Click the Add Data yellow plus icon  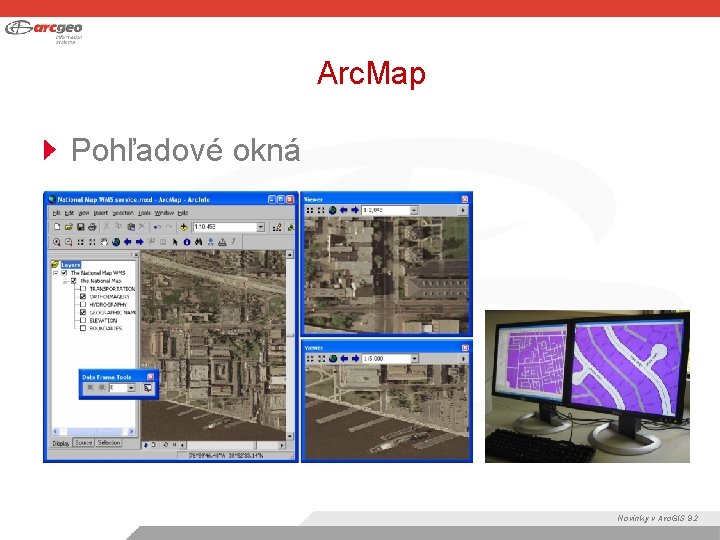(184, 227)
